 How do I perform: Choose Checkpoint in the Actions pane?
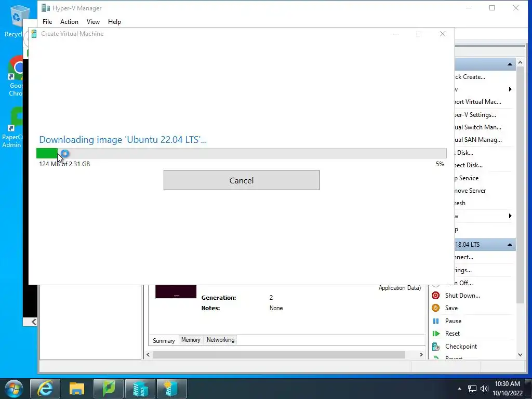pos(461,347)
